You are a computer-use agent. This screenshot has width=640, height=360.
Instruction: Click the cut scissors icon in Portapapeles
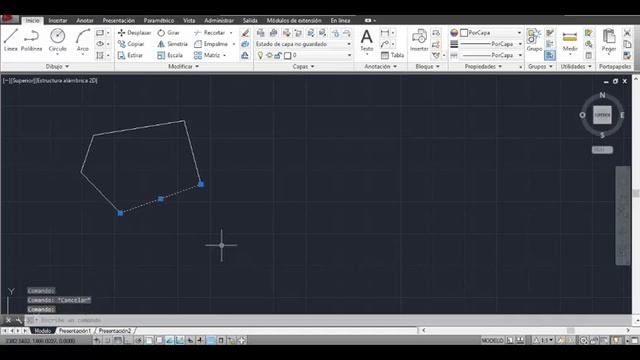click(627, 33)
